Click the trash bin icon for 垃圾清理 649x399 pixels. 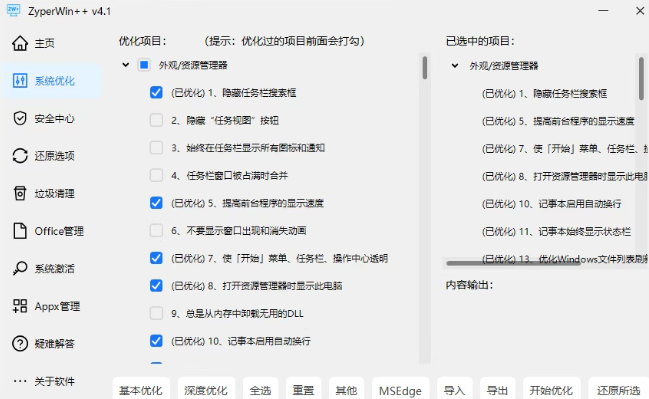click(20, 193)
